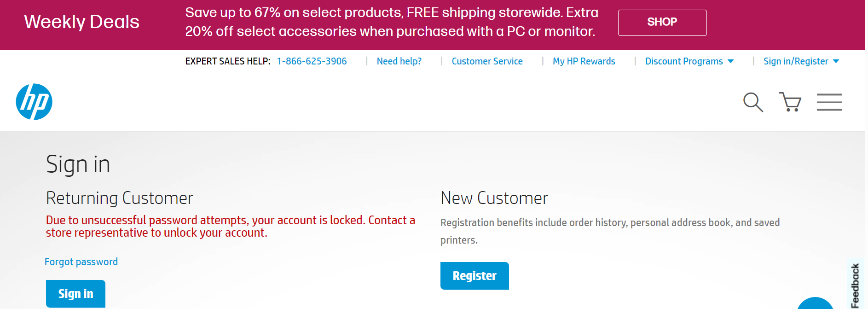Select My HP Rewards
The width and height of the screenshot is (868, 309).
click(x=584, y=61)
